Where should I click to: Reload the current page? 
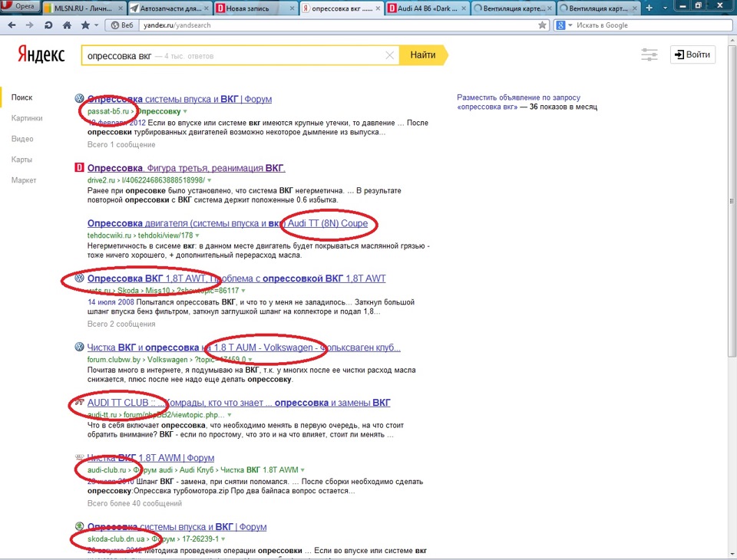coord(48,25)
